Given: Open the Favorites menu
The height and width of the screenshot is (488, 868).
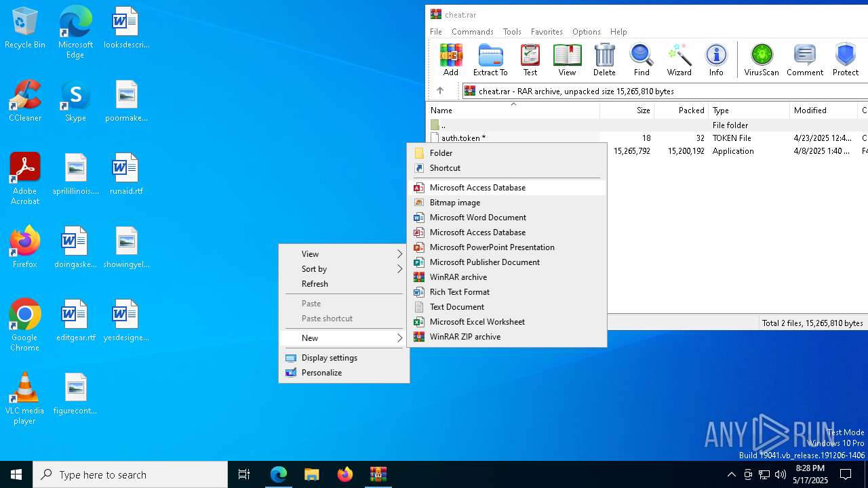Looking at the screenshot, I should [547, 32].
